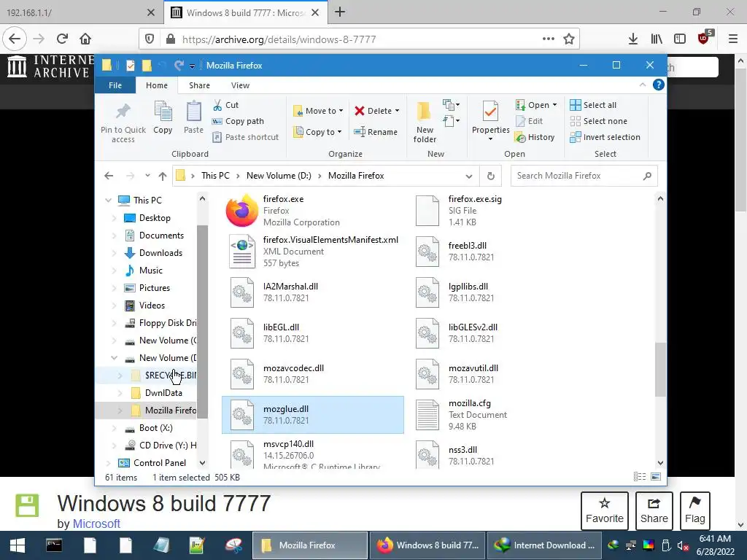Screen dimensions: 747x560
Task: Click Select all in ribbon
Action: click(593, 105)
